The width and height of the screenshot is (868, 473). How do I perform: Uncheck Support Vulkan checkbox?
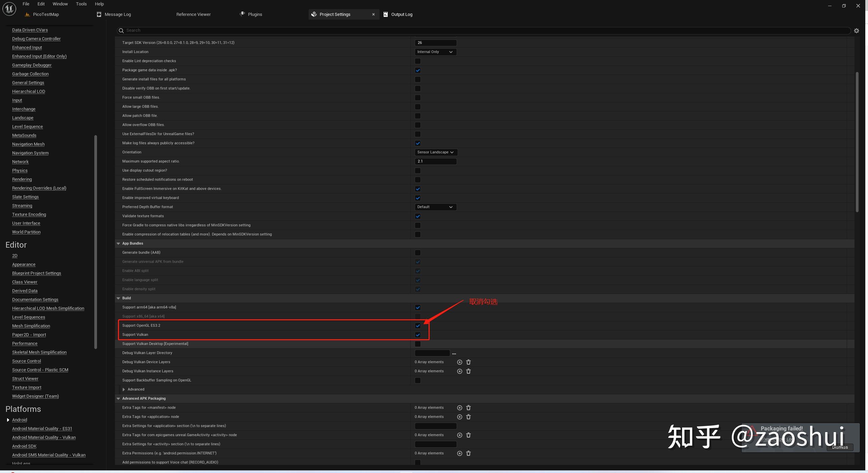[x=418, y=335]
